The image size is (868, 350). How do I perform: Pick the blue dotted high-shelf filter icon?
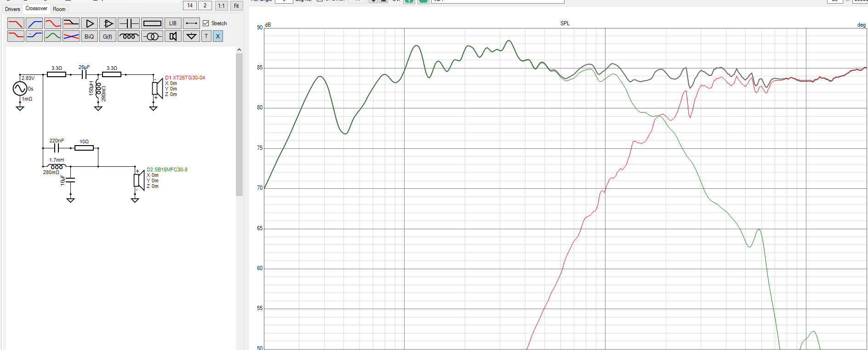(34, 36)
